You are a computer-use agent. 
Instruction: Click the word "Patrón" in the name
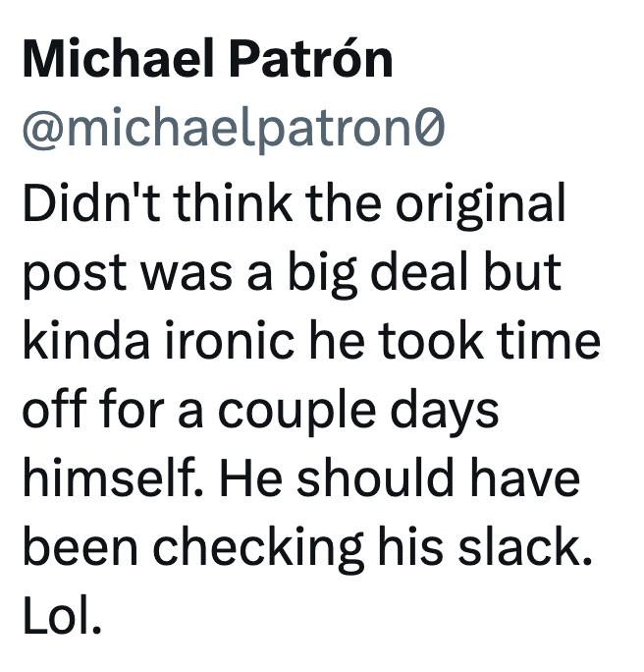(x=312, y=61)
